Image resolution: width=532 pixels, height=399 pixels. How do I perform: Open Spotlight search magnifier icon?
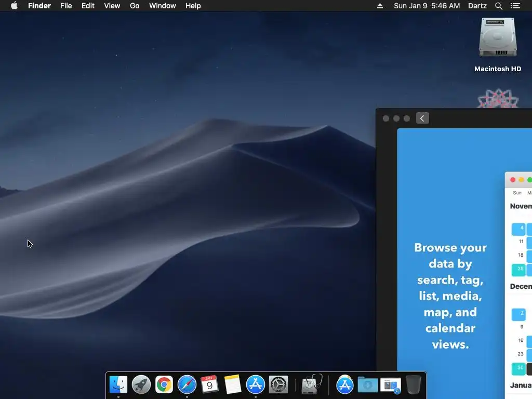point(498,6)
